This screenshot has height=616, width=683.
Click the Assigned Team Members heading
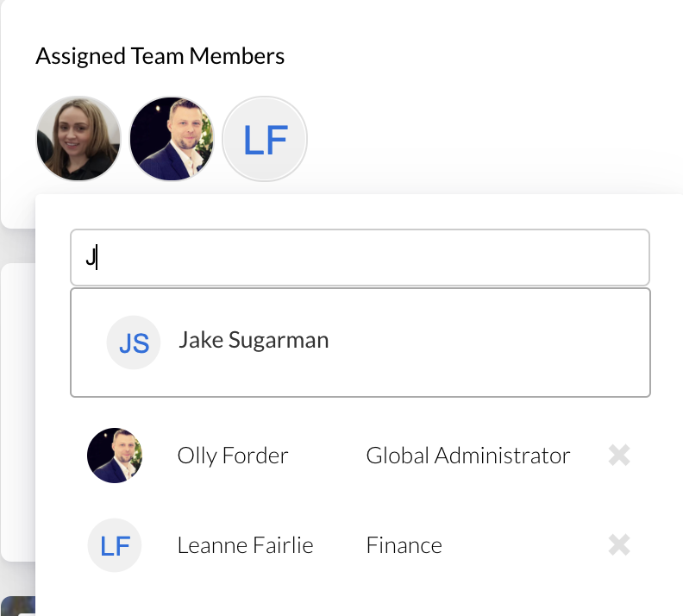point(160,57)
